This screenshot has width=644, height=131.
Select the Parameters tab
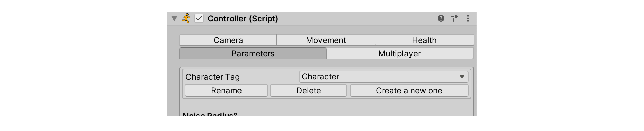(253, 53)
